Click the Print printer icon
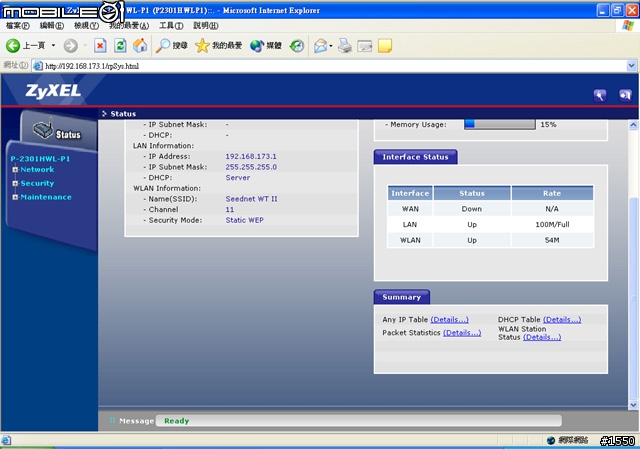The image size is (640, 449). 345,45
